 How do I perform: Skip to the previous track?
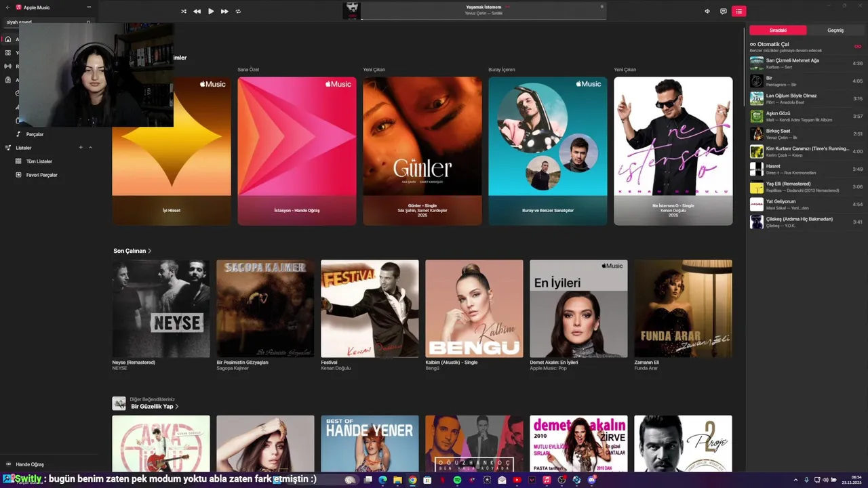(x=197, y=12)
